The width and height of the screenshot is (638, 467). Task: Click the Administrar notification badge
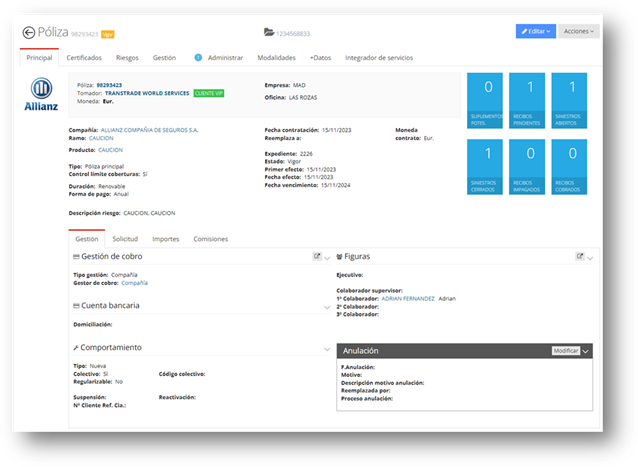coord(198,58)
